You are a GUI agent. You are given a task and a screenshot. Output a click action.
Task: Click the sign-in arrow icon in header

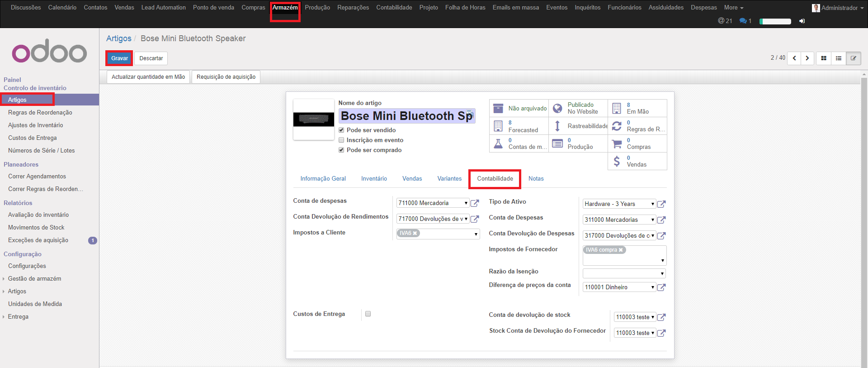pos(802,21)
